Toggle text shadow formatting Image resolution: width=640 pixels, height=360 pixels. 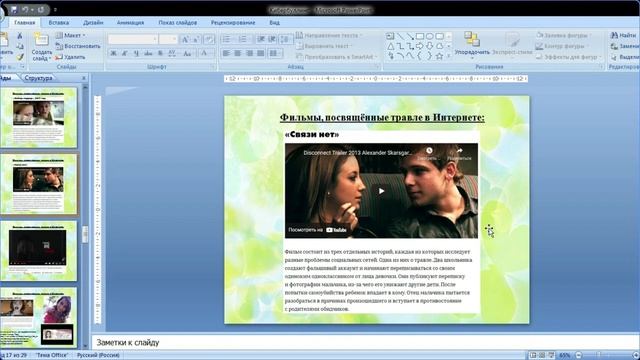click(160, 53)
